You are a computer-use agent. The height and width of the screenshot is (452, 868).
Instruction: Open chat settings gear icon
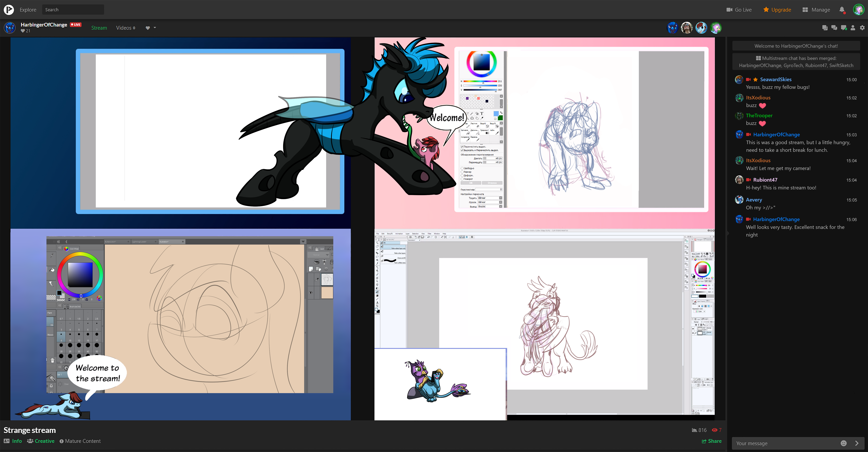pyautogui.click(x=862, y=28)
